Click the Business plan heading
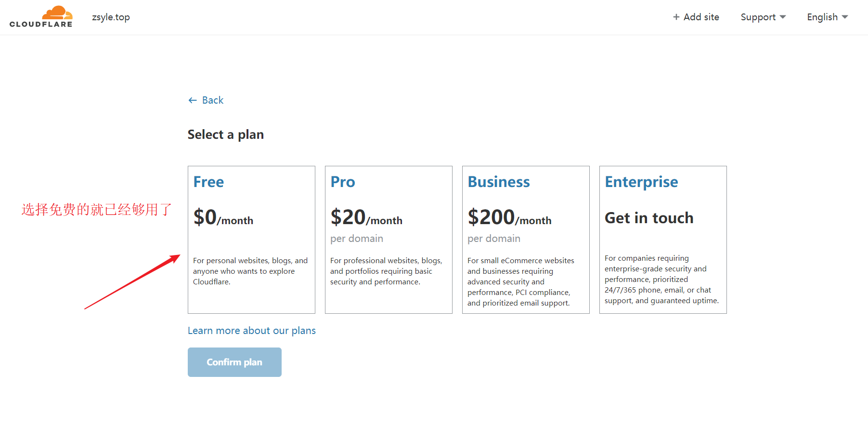 499,182
